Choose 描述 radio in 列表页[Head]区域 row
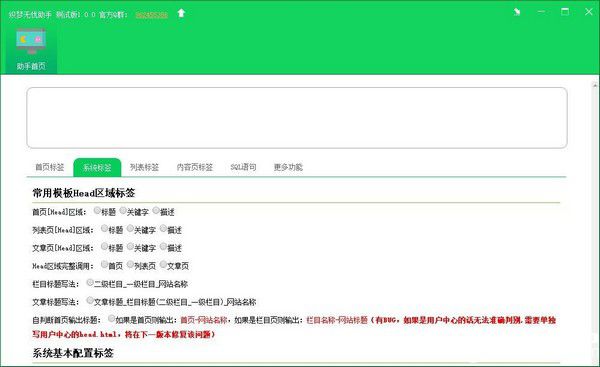The height and width of the screenshot is (367, 600). click(x=163, y=228)
